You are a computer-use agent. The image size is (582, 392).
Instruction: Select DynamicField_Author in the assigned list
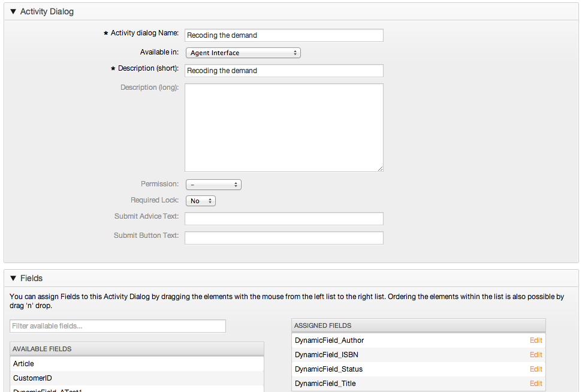329,340
